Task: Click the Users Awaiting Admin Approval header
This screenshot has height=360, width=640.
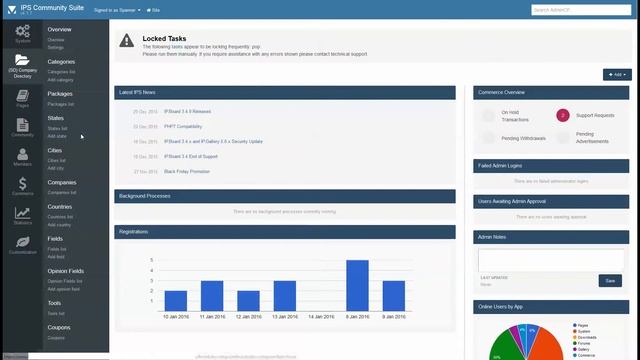Action: (551, 202)
